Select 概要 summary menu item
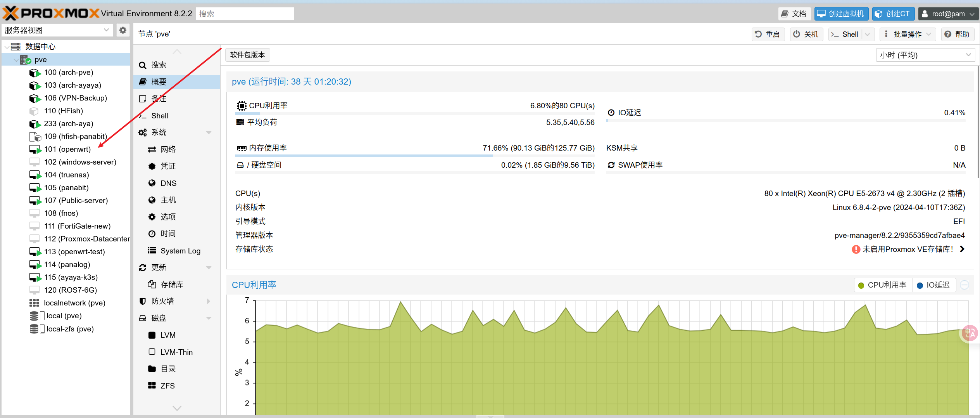This screenshot has width=980, height=418. pos(177,82)
